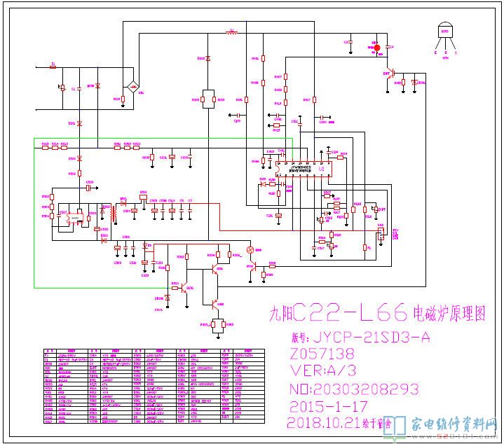Click the 九阳C22-L66 电磁炉原理图 title
504x444 pixels.
(377, 312)
